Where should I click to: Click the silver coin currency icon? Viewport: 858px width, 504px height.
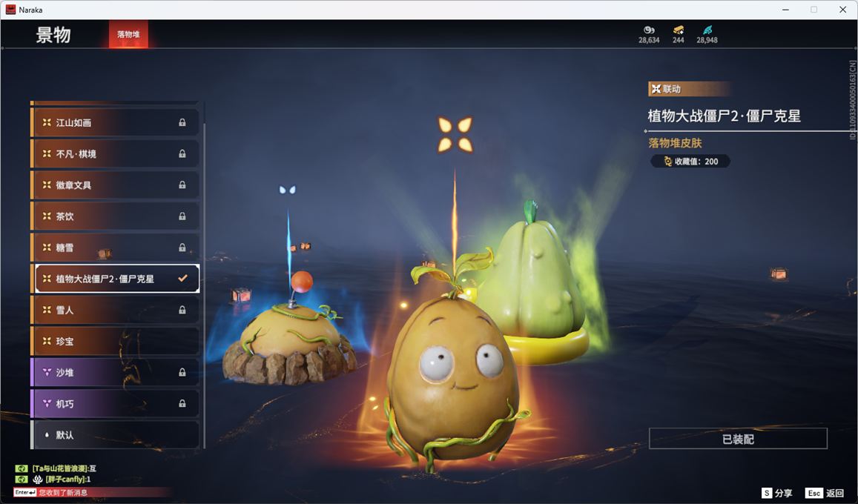pyautogui.click(x=648, y=30)
